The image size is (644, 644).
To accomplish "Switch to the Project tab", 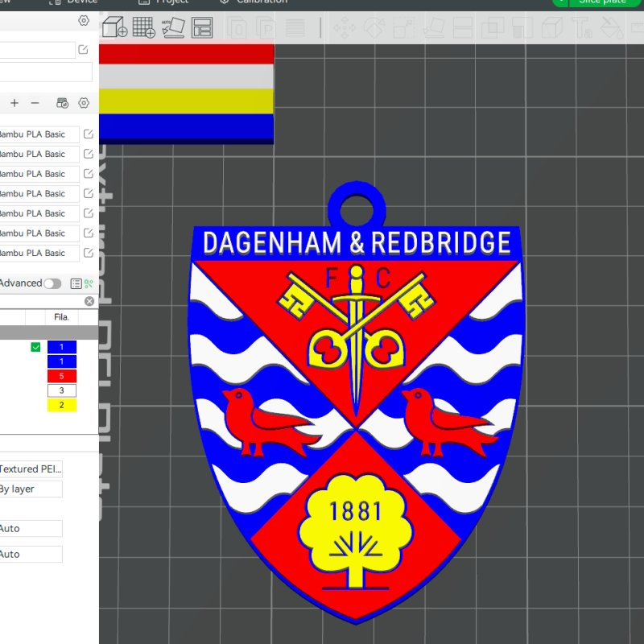I will click(163, 2).
